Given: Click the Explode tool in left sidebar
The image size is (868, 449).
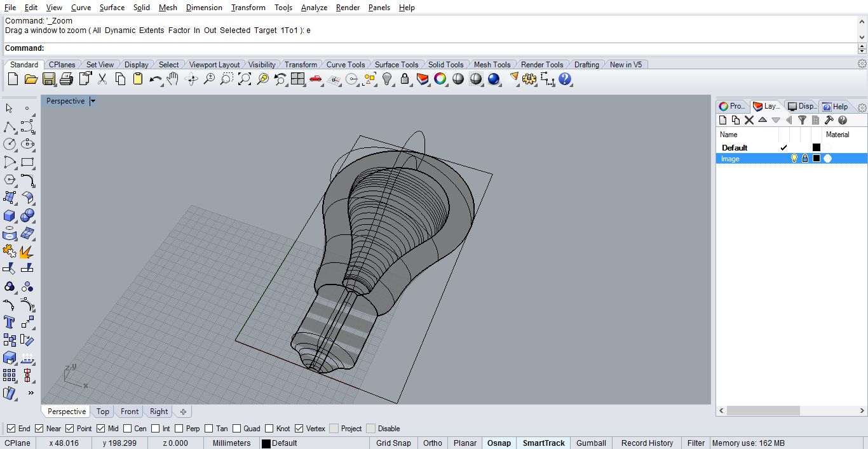Looking at the screenshot, I should tap(27, 251).
